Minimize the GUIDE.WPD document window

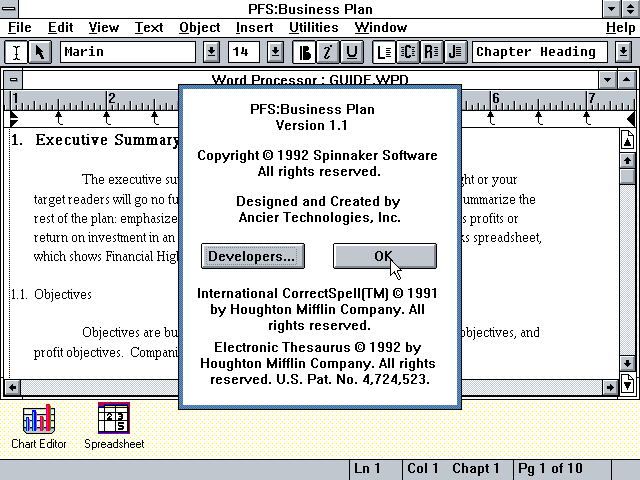click(607, 80)
